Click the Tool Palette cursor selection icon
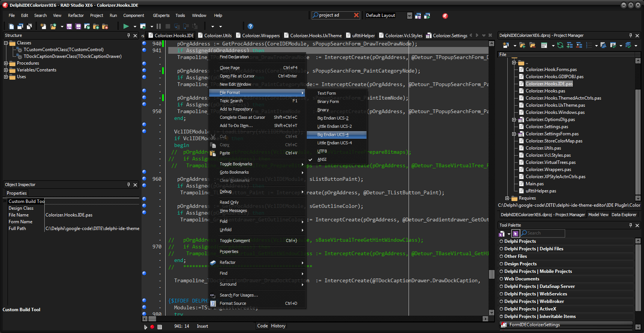This screenshot has height=333, width=644. coord(516,233)
